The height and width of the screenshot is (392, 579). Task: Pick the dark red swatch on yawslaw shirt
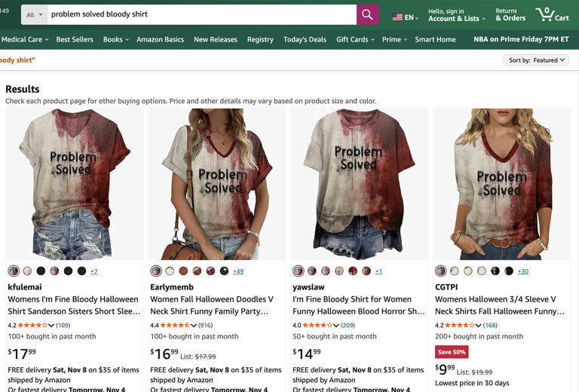pos(353,271)
